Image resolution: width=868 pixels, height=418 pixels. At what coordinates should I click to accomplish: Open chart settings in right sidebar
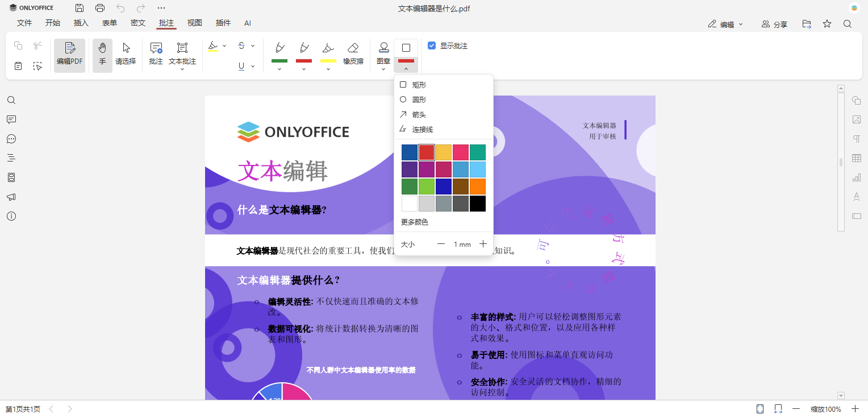(x=857, y=177)
